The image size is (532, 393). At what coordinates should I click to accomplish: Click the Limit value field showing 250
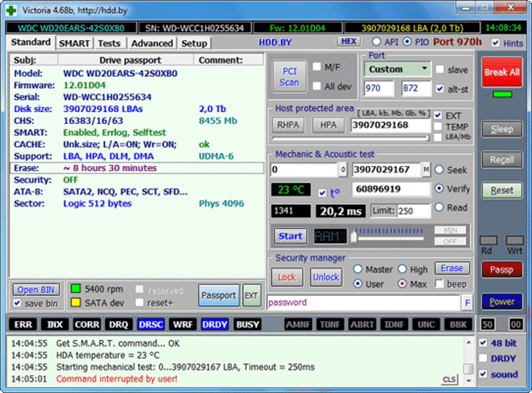tap(414, 211)
